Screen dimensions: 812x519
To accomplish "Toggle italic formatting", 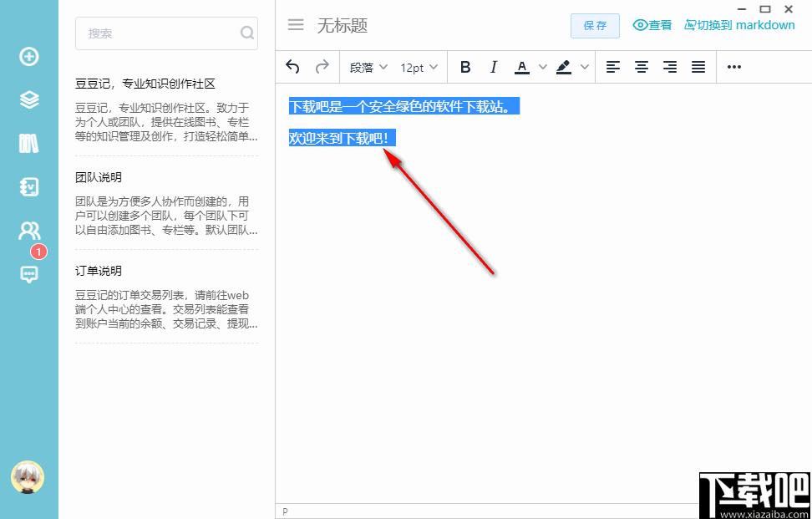I will 494,67.
